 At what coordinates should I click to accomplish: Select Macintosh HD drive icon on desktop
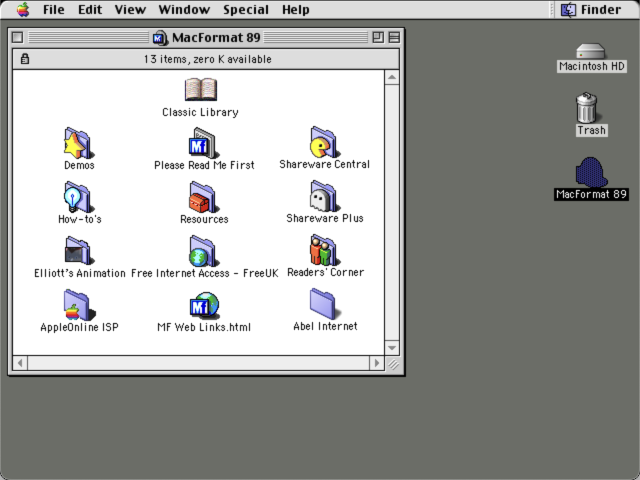pyautogui.click(x=591, y=51)
